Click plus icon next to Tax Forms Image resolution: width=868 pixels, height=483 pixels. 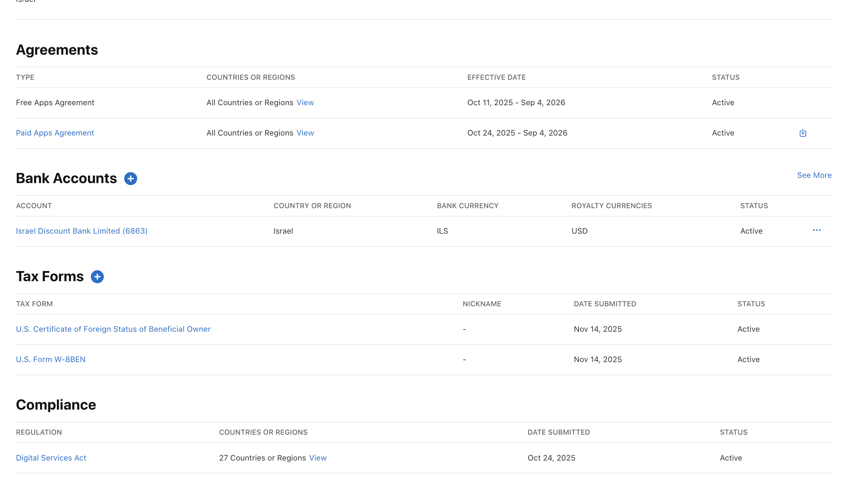[x=97, y=277]
